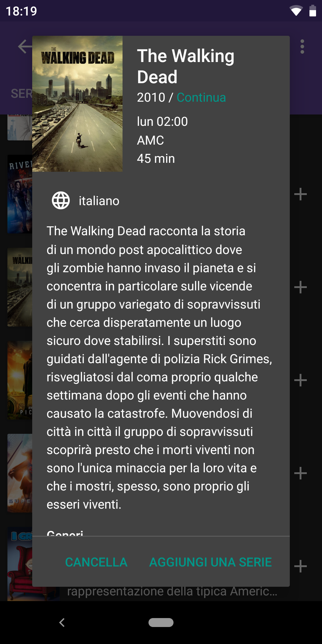Image resolution: width=322 pixels, height=644 pixels.
Task: Tap the home gesture pill
Action: pyautogui.click(x=161, y=623)
